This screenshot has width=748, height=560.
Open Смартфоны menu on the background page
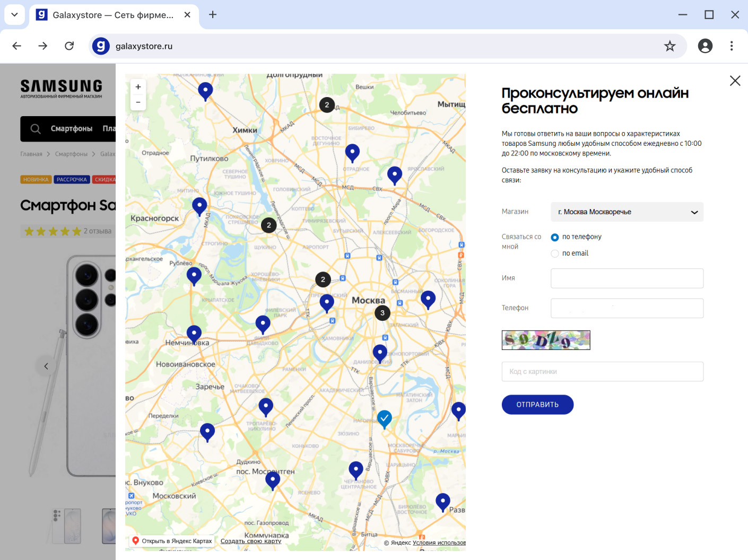pyautogui.click(x=72, y=129)
